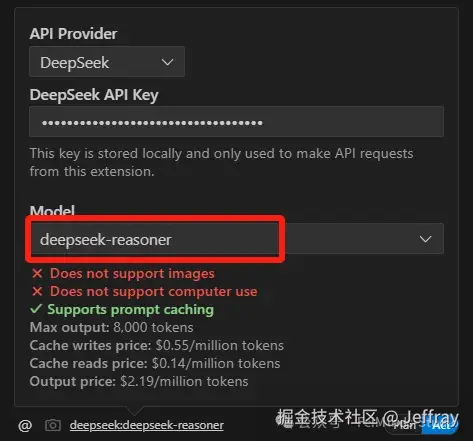Screen dimensions: 473x441
Task: Click the 'Does not support computer use' text
Action: 154,292
